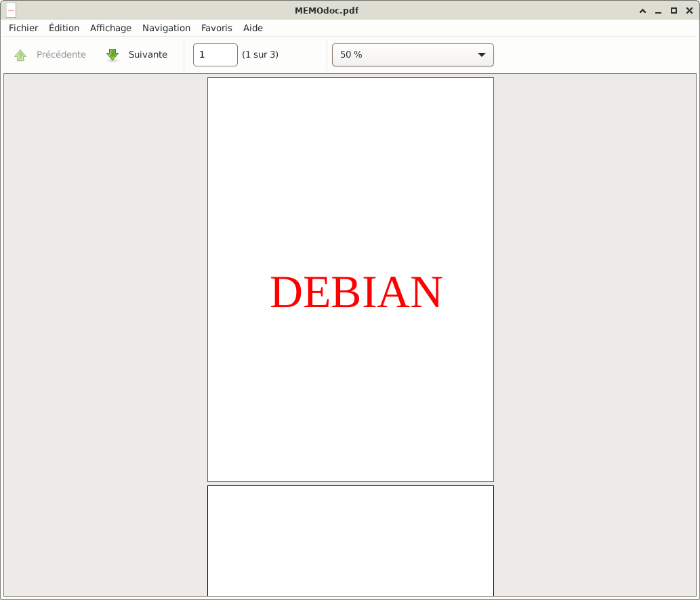The image size is (700, 600).
Task: Open the Navigation menu
Action: click(x=166, y=28)
